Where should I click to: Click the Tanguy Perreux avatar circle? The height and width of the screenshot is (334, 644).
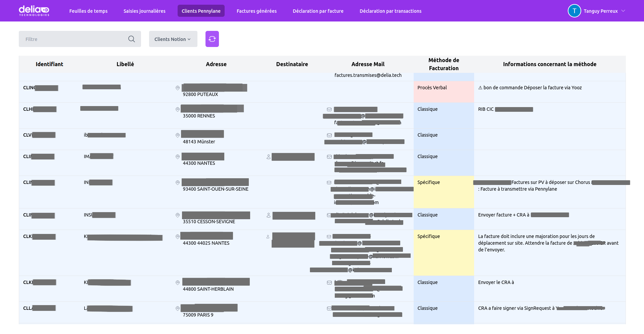pos(574,11)
